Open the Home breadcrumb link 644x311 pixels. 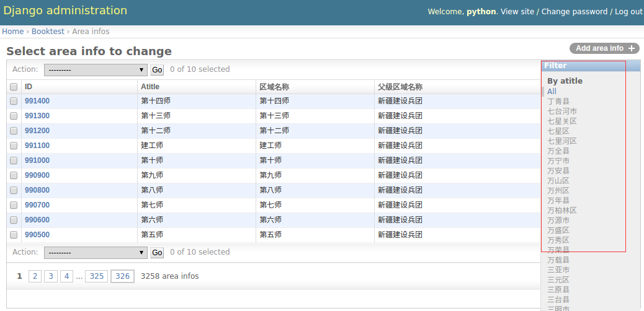pyautogui.click(x=12, y=32)
